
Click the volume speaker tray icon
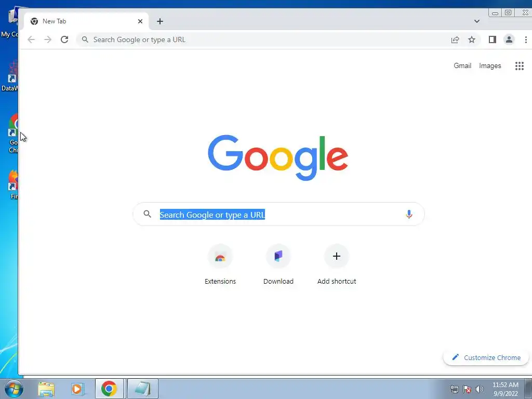click(480, 389)
